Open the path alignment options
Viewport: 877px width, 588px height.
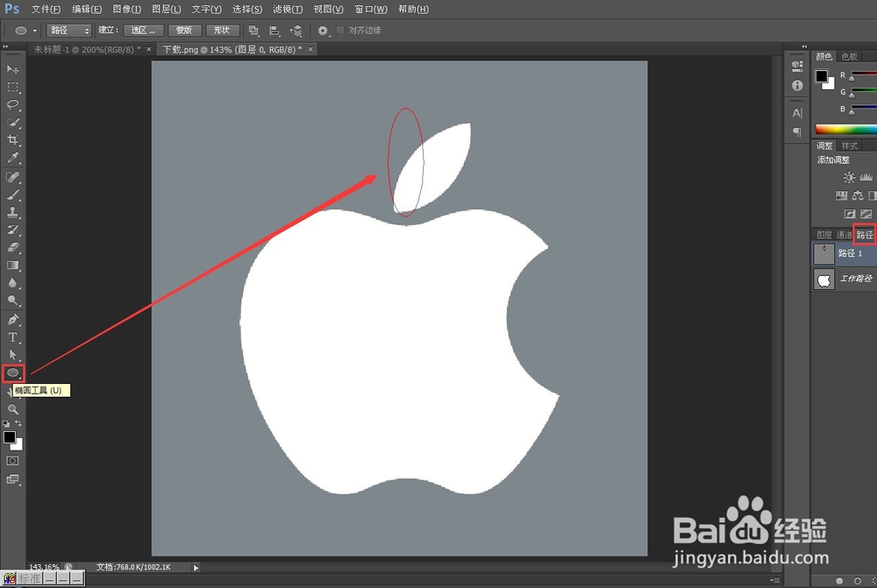tap(275, 30)
